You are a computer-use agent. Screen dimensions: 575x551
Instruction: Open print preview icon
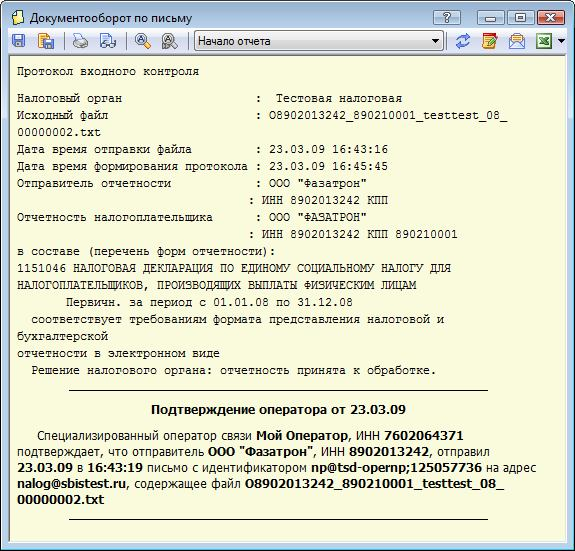pyautogui.click(x=107, y=41)
